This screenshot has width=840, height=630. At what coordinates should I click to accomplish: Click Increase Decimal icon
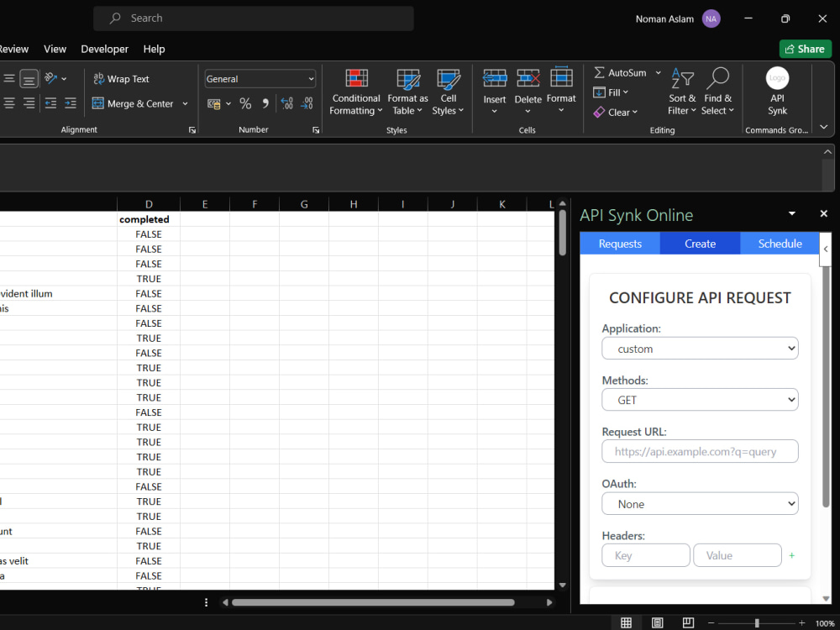(287, 103)
